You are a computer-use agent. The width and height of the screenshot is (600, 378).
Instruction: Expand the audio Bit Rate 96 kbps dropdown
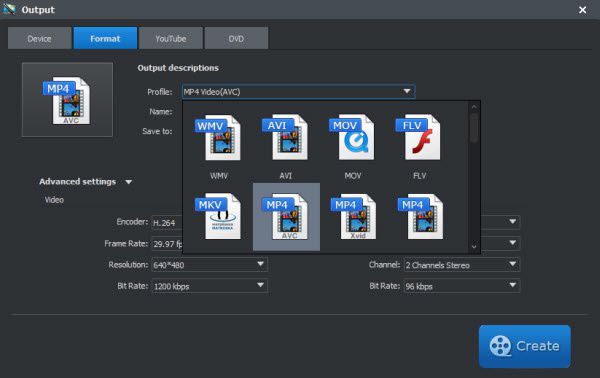462,286
